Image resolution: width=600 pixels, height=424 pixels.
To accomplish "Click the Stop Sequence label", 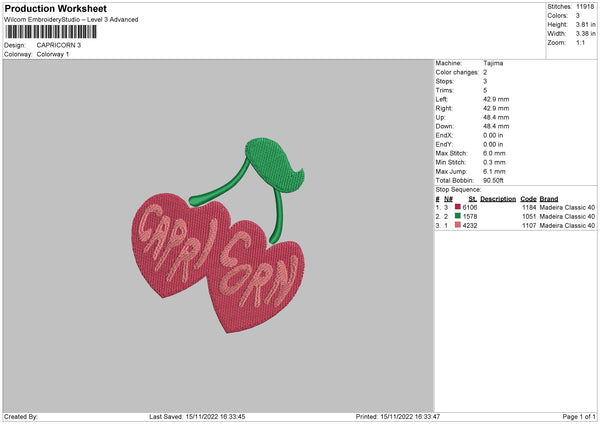I will pyautogui.click(x=458, y=190).
